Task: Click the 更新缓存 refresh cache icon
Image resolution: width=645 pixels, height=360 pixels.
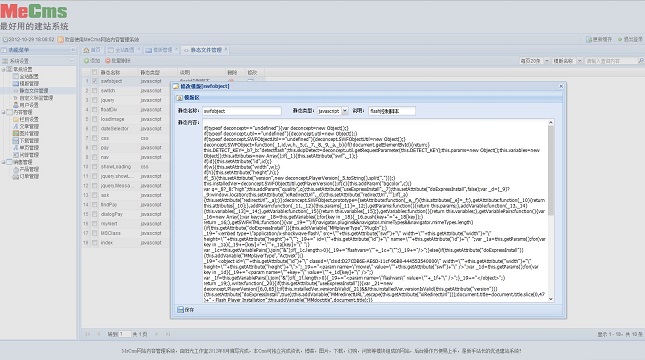Action: click(x=589, y=39)
